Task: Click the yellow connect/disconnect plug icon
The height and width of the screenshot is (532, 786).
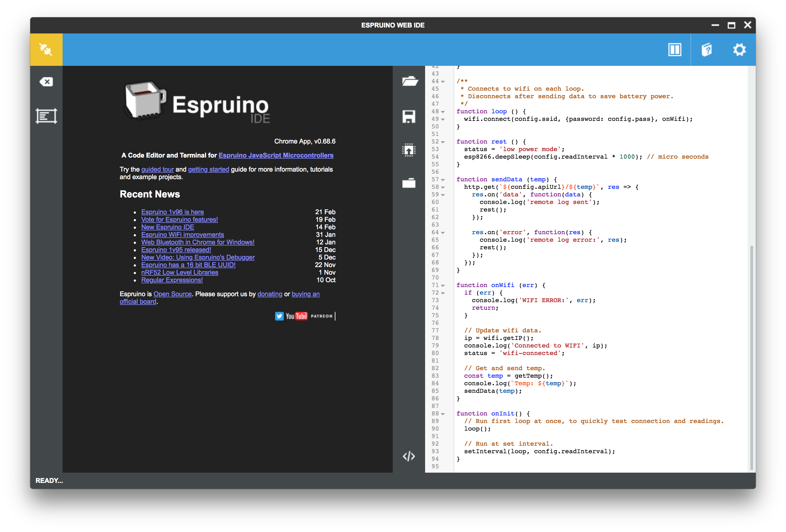Action: point(46,49)
